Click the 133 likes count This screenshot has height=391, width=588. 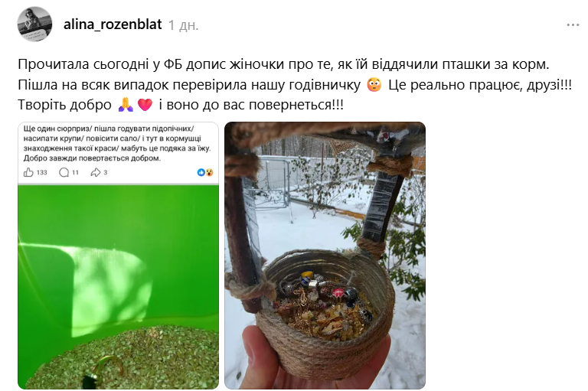click(41, 172)
